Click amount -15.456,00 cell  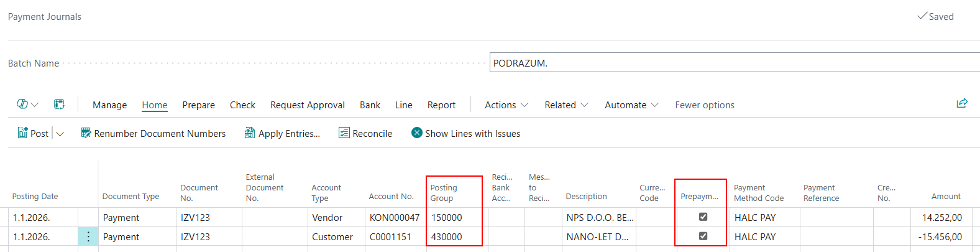coord(940,236)
